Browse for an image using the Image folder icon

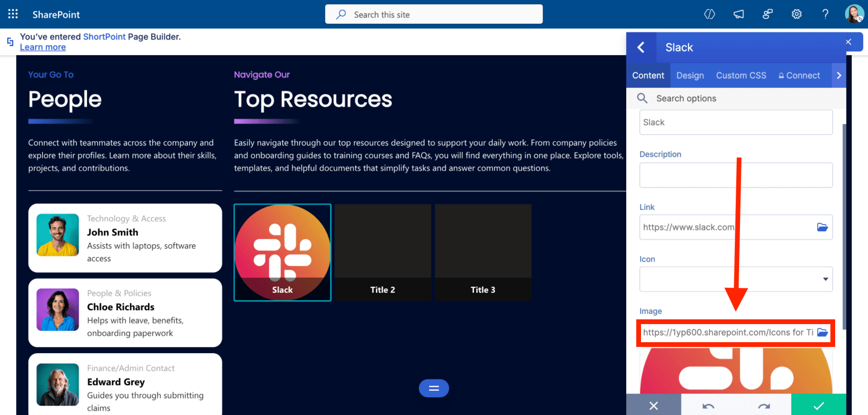(822, 332)
